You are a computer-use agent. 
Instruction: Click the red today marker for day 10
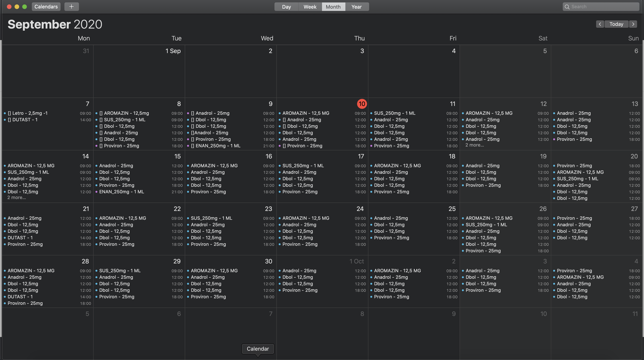(362, 104)
